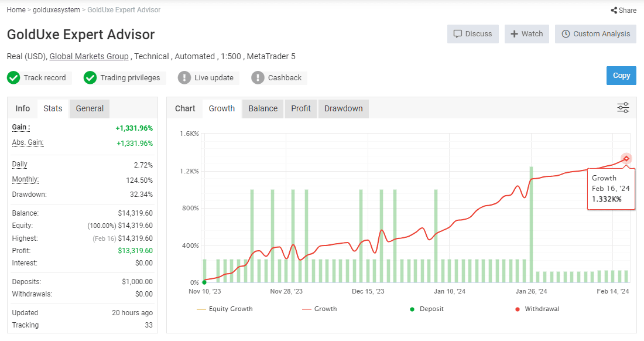Switch to the Drawdown chart tab

[343, 108]
